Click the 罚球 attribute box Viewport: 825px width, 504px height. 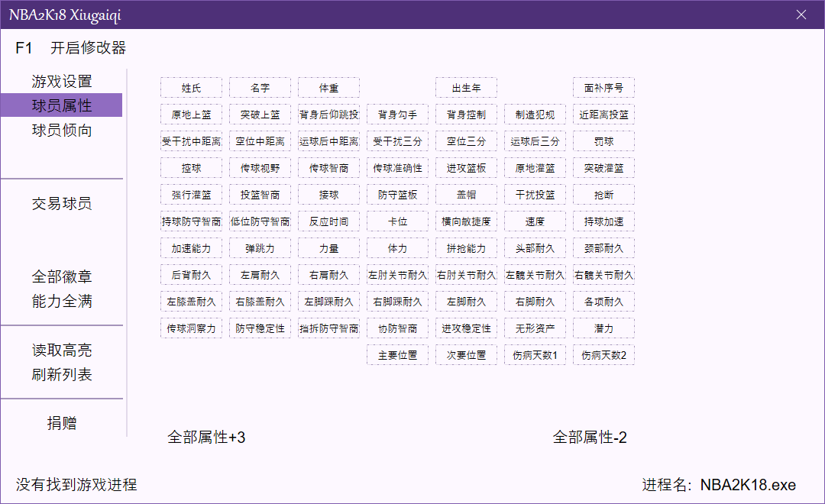pos(603,141)
